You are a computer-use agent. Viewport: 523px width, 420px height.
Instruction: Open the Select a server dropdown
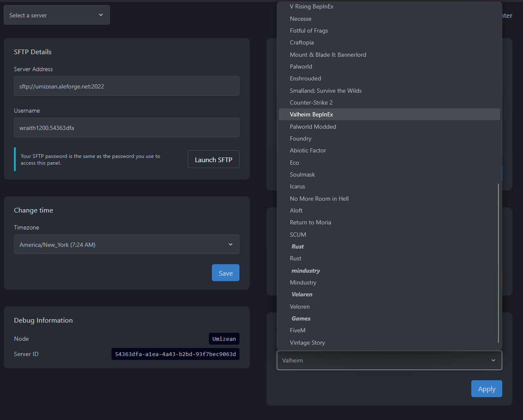[56, 15]
